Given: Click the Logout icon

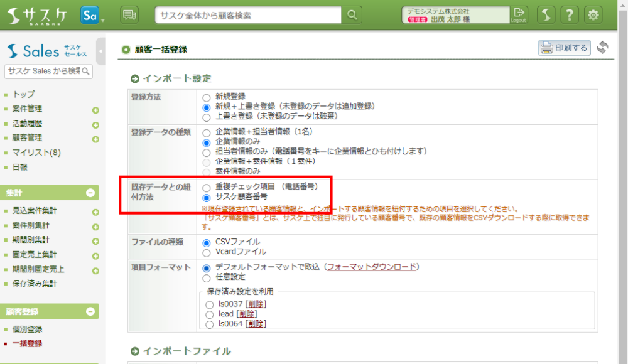Looking at the screenshot, I should pyautogui.click(x=518, y=15).
